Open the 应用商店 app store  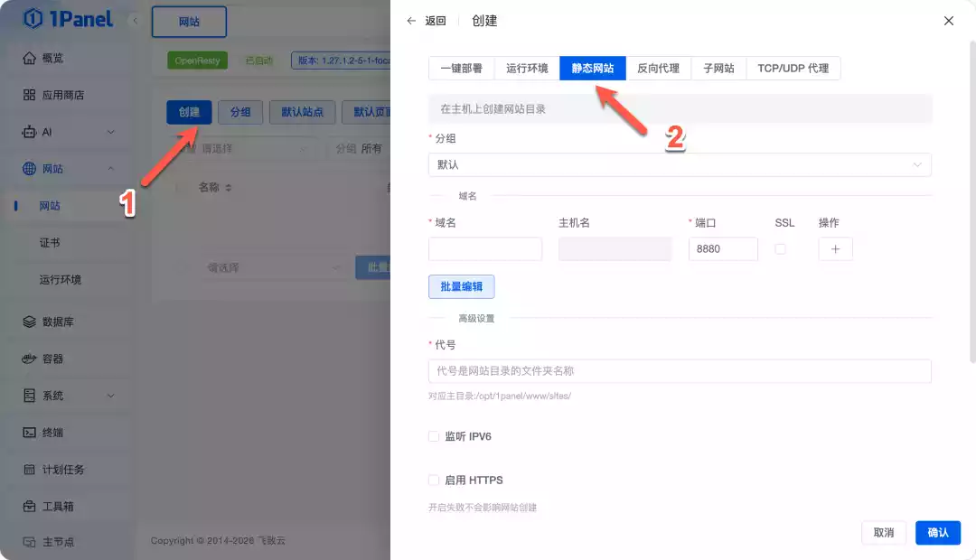63,94
